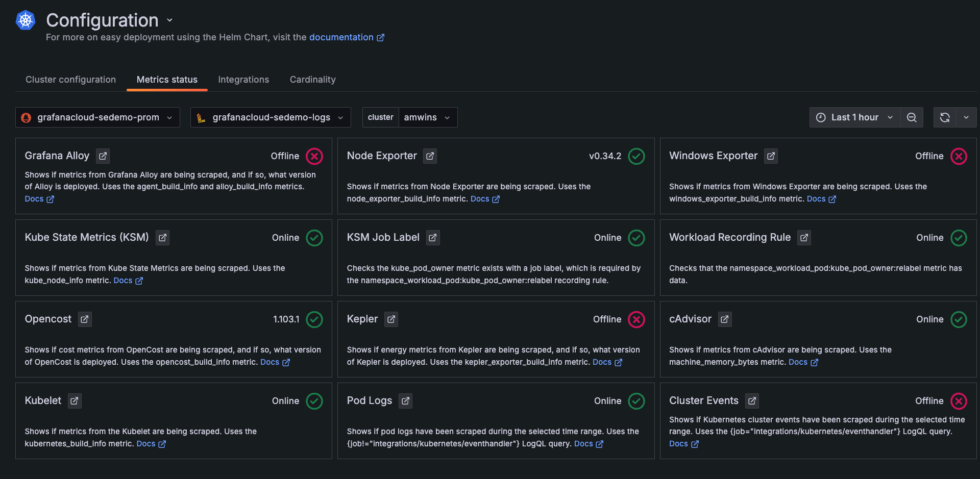980x479 pixels.
Task: Click the Pod Logs online checkmark icon
Action: coord(636,401)
